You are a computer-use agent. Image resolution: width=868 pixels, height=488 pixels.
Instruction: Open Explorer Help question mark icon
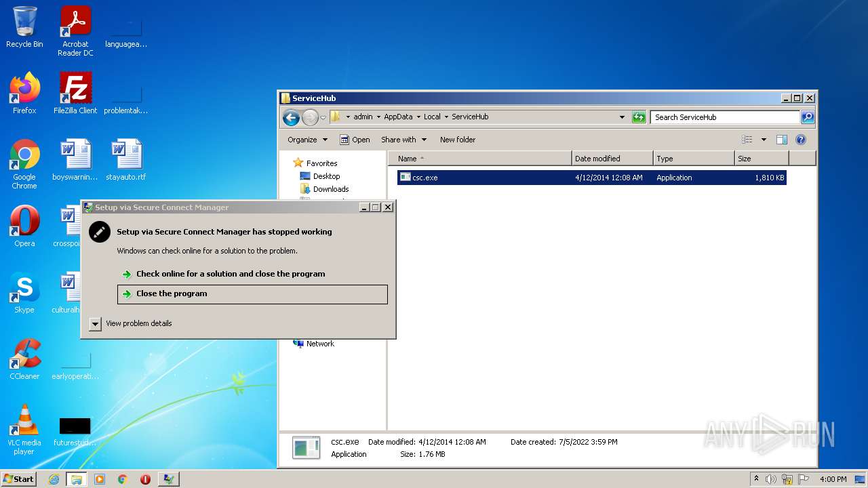pos(801,140)
